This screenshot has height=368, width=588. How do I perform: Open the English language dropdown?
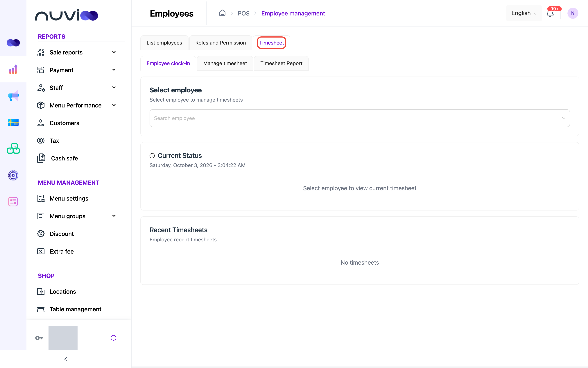tap(524, 13)
